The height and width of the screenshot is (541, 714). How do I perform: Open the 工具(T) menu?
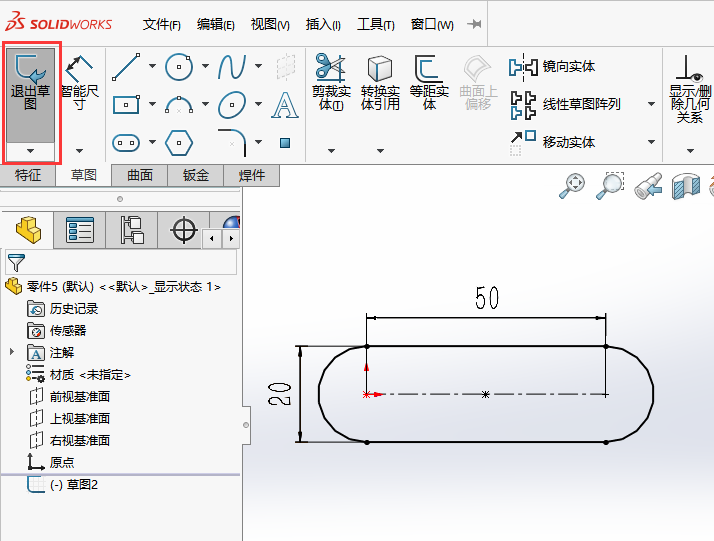tap(376, 24)
